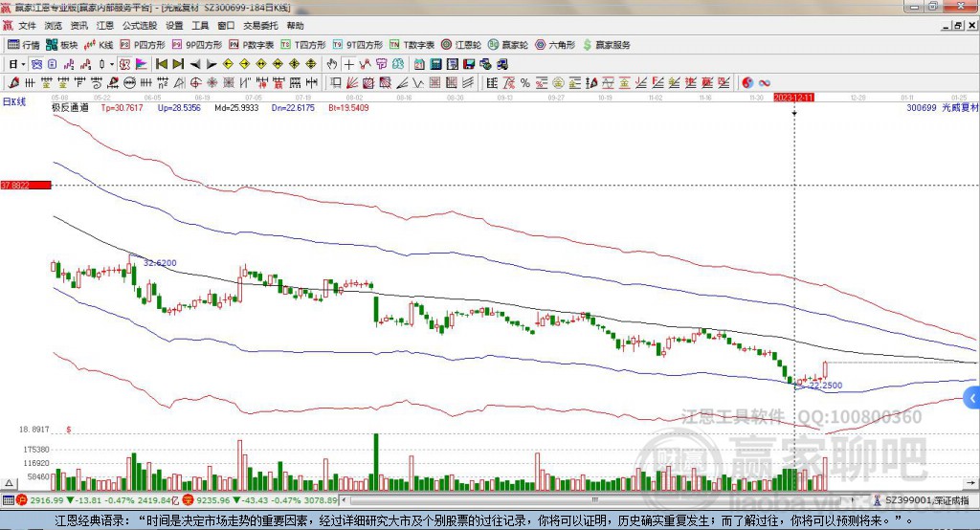The height and width of the screenshot is (530, 980).
Task: Open the 江恩轮 Gann wheel tool
Action: coord(461,45)
